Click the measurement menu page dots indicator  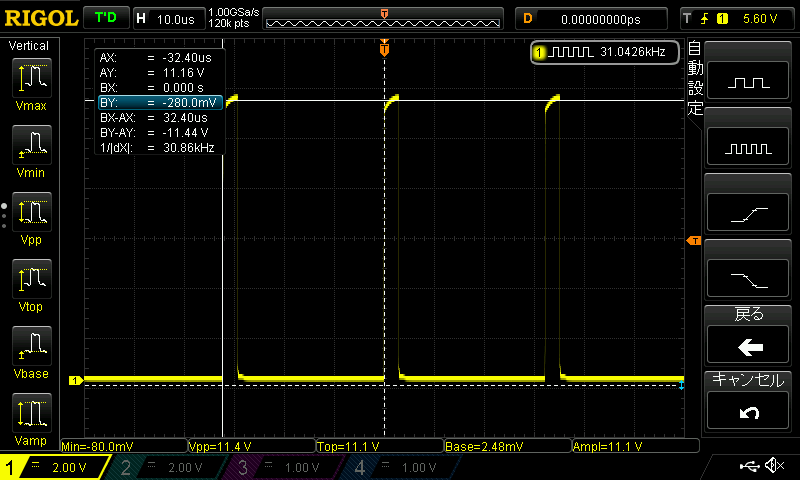coord(4,216)
